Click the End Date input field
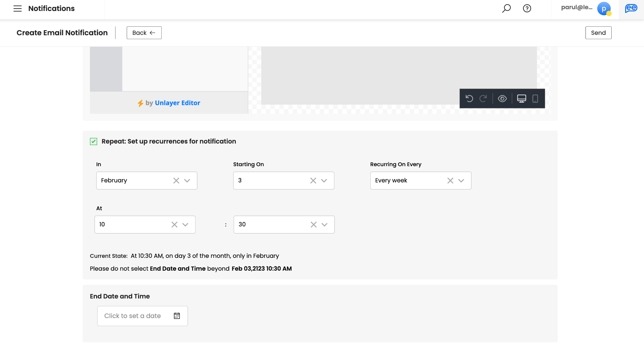 click(x=133, y=316)
